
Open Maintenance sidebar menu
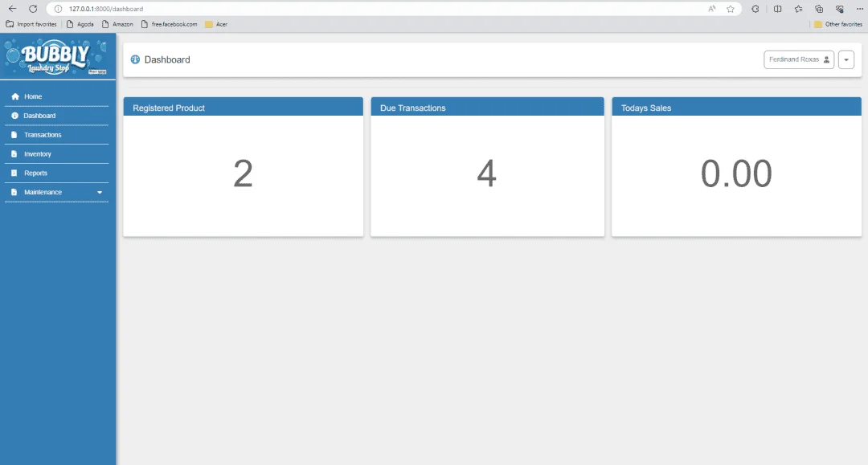[x=56, y=193]
